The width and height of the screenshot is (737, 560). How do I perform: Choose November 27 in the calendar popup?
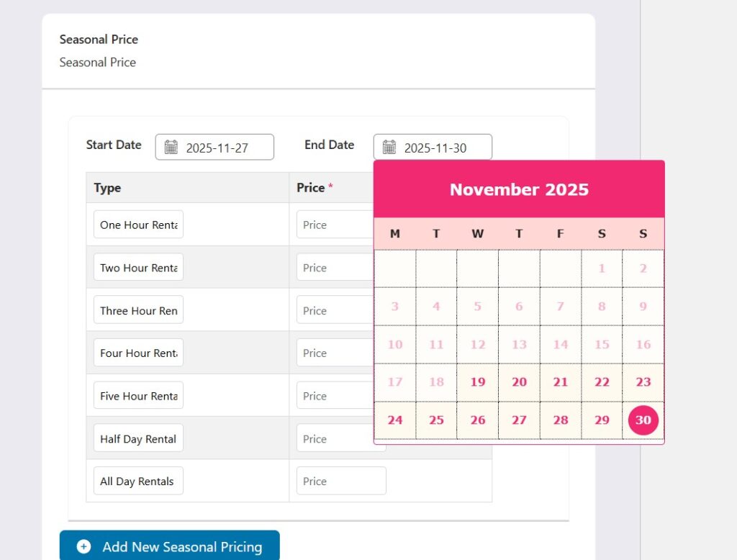(518, 420)
